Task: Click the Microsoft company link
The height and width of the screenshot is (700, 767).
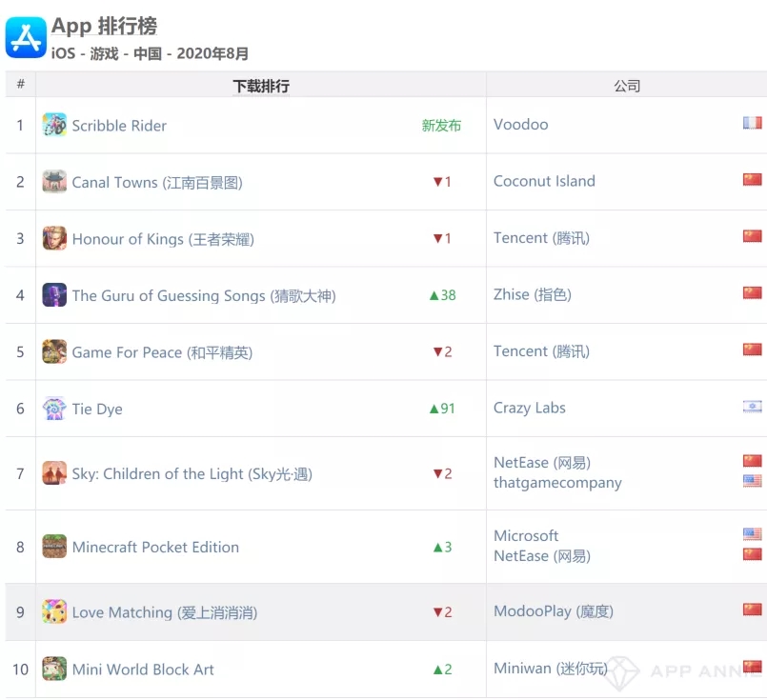Action: pyautogui.click(x=526, y=535)
